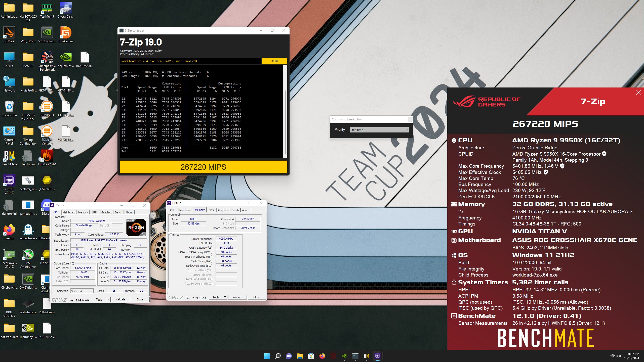Screen dimensions: 644x362
Task: Open the Recycle Bin
Action: coord(9,109)
